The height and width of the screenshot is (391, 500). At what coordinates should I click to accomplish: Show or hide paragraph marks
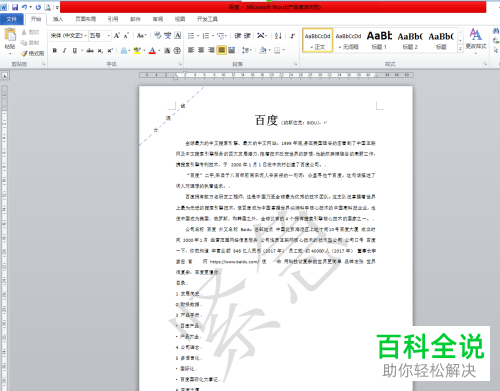[x=292, y=36]
